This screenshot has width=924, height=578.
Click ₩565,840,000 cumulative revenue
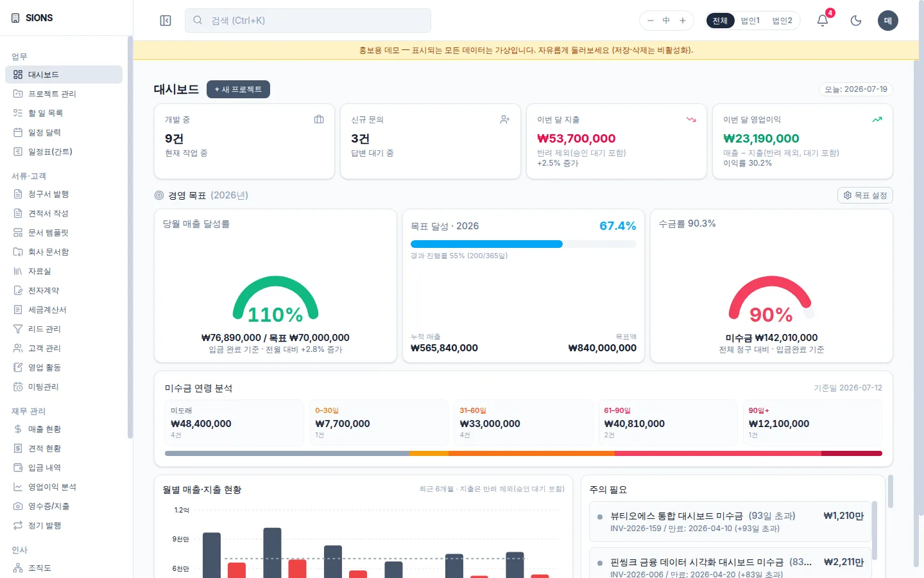coord(444,348)
